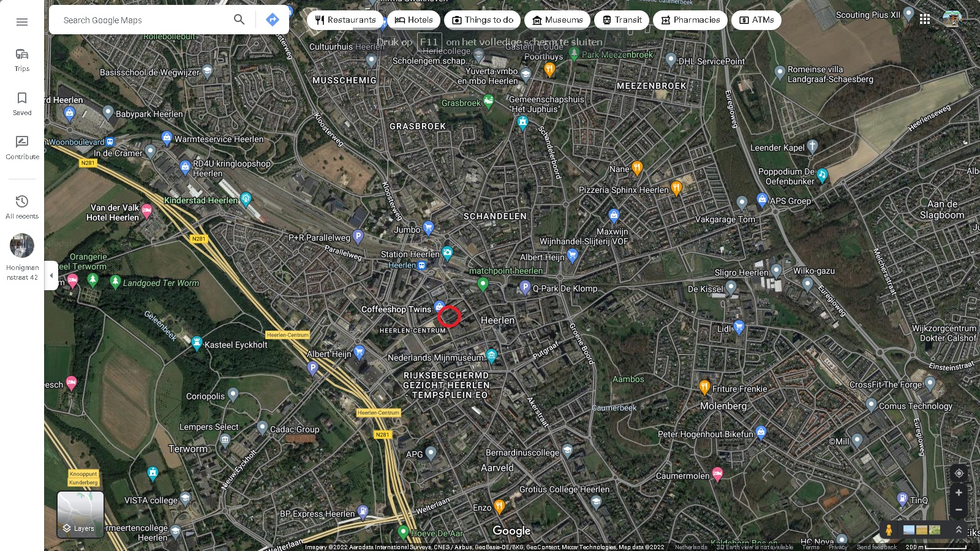Open the Google apps grid
Image resolution: width=980 pixels, height=551 pixels.
point(925,20)
